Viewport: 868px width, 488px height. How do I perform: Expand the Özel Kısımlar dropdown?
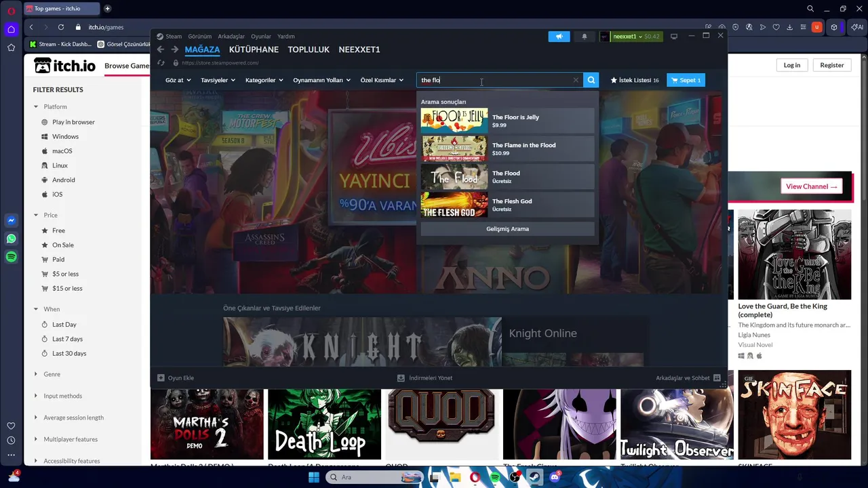382,80
